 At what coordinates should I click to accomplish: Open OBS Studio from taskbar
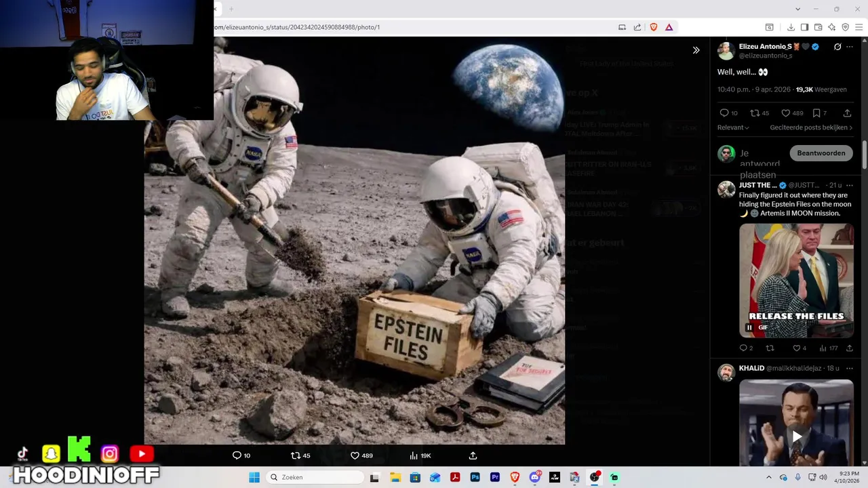595,477
